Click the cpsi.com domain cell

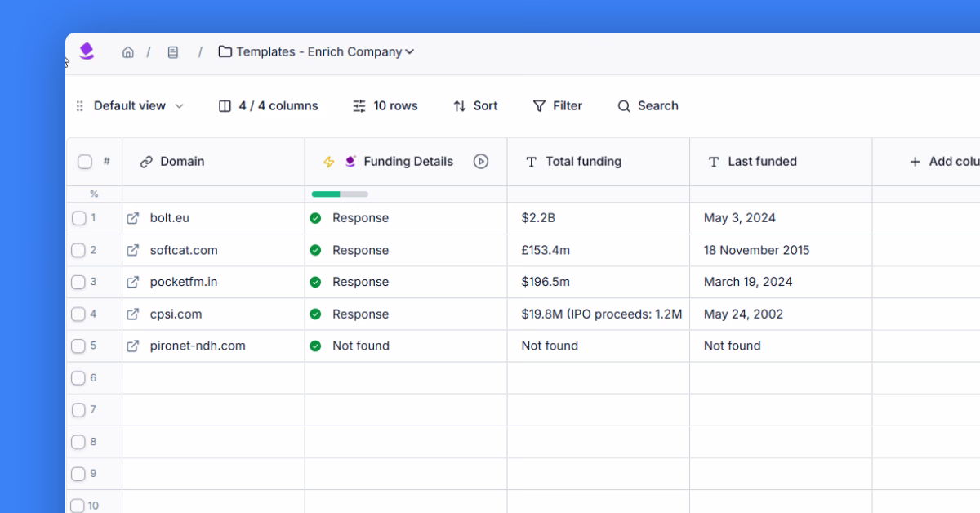click(x=213, y=314)
